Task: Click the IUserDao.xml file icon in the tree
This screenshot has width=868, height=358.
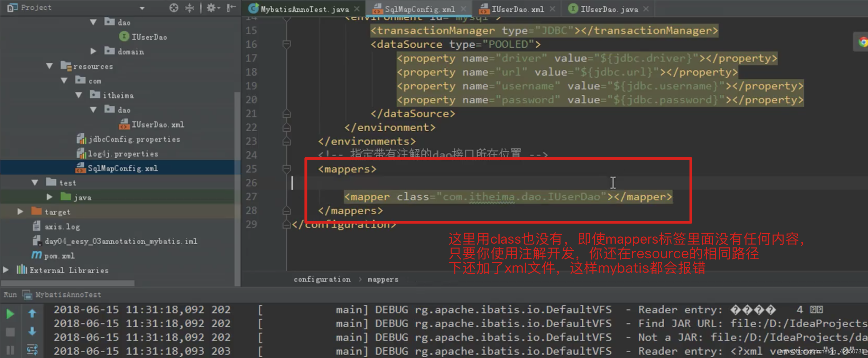Action: (x=124, y=124)
